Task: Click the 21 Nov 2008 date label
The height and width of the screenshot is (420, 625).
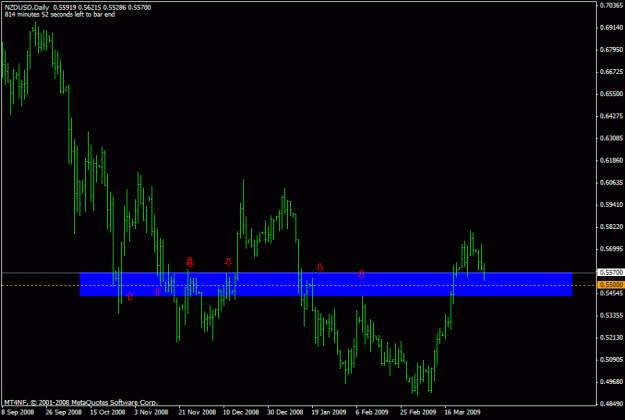Action: (197, 412)
